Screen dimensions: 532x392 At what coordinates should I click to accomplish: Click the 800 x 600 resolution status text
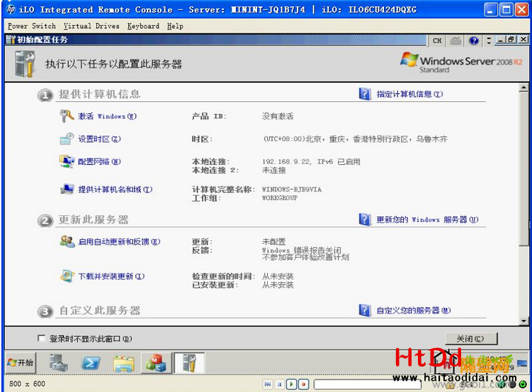tap(27, 384)
